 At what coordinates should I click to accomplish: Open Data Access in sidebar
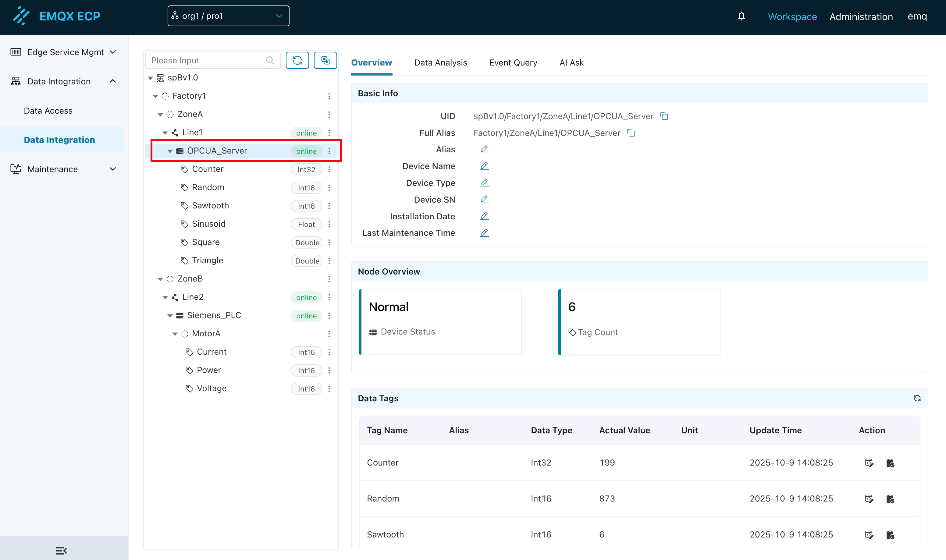pos(48,111)
